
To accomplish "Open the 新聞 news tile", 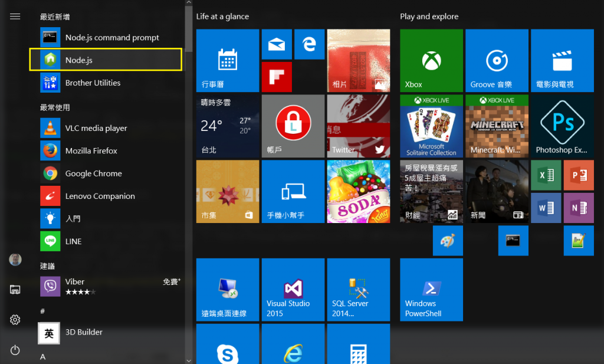I will 497,191.
